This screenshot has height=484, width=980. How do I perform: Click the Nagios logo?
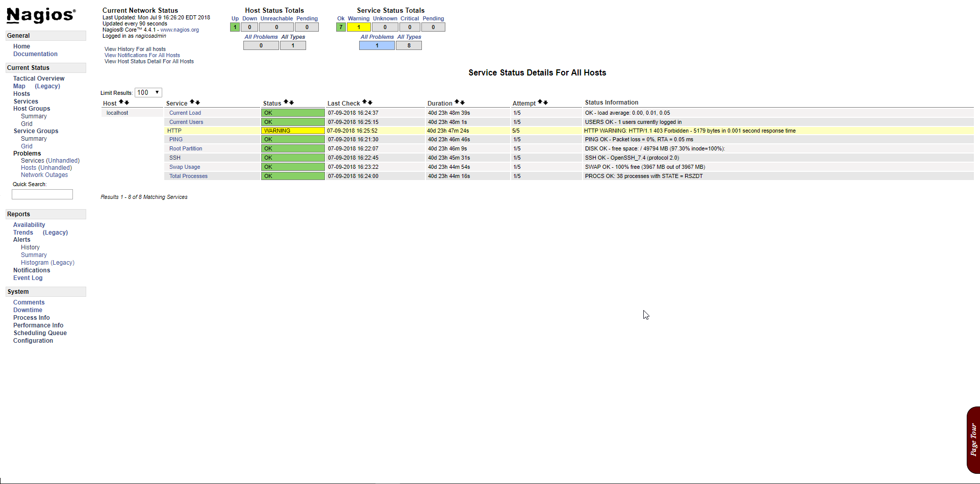tap(41, 15)
